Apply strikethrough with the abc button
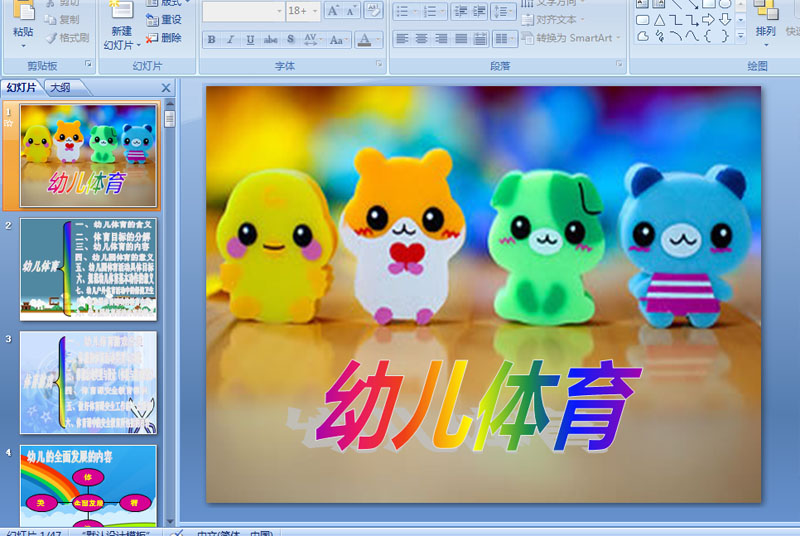Screen dimensions: 800x536 tap(270, 39)
